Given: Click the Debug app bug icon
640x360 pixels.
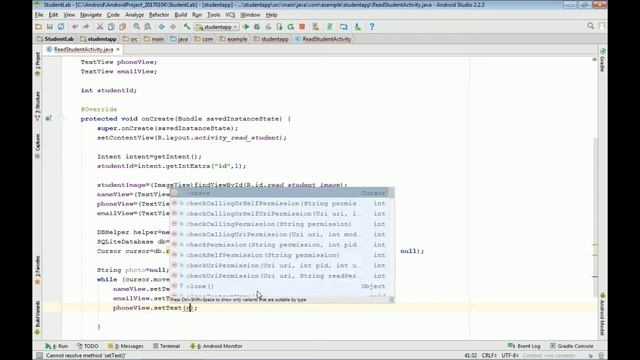Looking at the screenshot, I should tap(257, 27).
